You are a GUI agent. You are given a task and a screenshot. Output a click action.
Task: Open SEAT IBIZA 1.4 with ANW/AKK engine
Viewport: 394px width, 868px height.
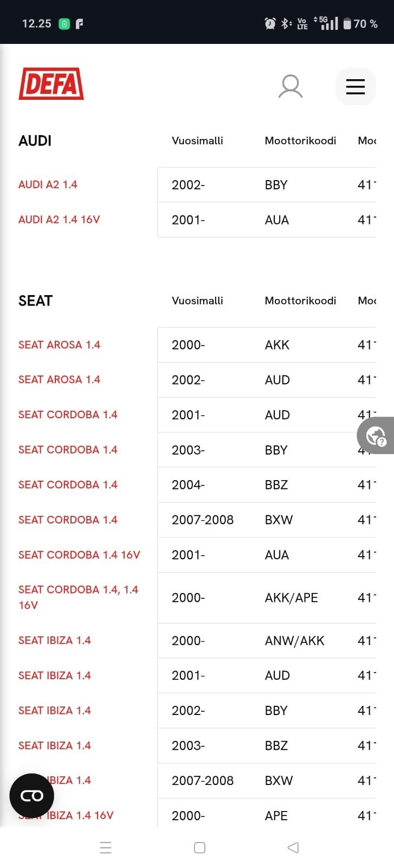pos(55,640)
